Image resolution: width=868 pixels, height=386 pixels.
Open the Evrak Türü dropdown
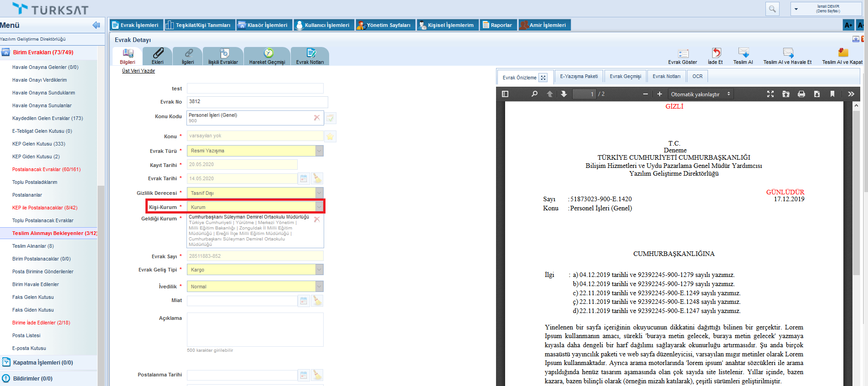coord(319,151)
